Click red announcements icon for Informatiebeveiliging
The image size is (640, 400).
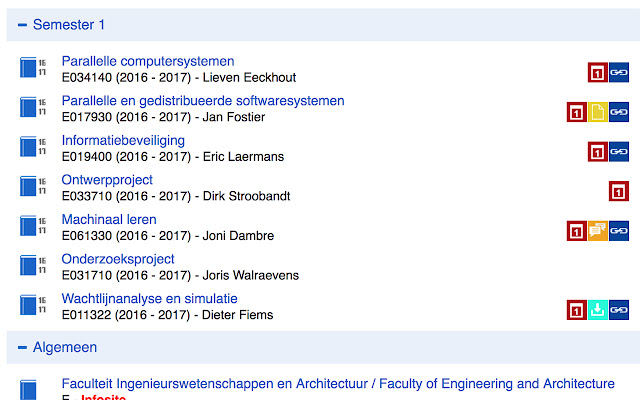point(598,152)
